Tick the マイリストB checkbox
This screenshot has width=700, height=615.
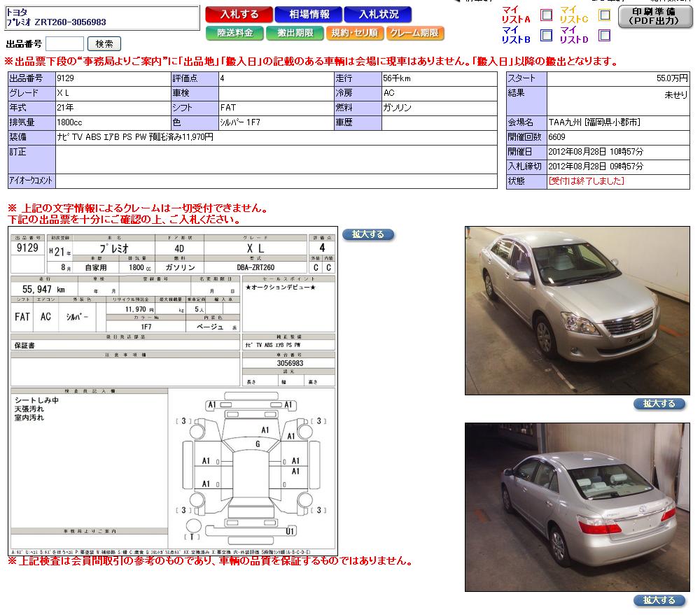point(547,35)
